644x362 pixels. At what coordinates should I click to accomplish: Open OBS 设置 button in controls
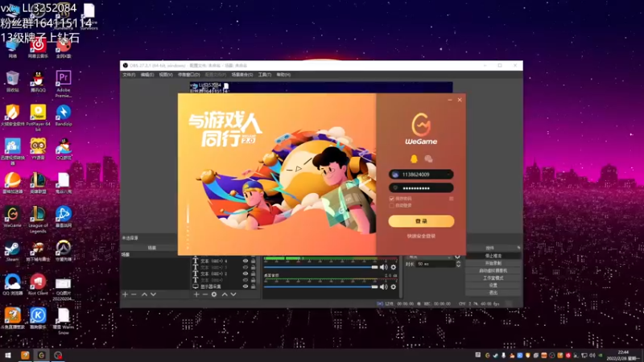(x=493, y=286)
